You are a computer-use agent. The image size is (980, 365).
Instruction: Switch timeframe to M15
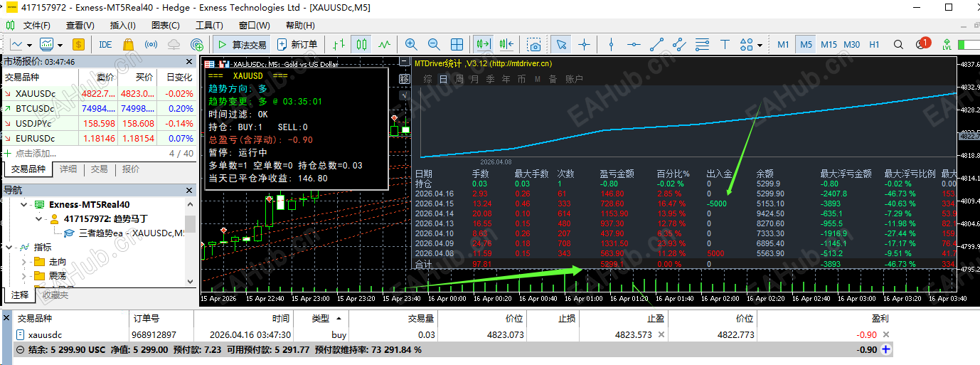click(x=829, y=44)
